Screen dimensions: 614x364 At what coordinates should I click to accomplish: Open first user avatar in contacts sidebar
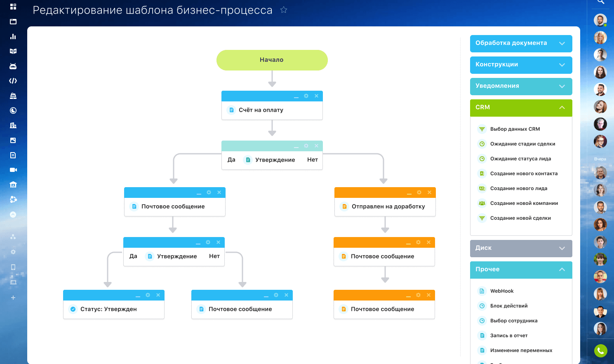click(600, 20)
